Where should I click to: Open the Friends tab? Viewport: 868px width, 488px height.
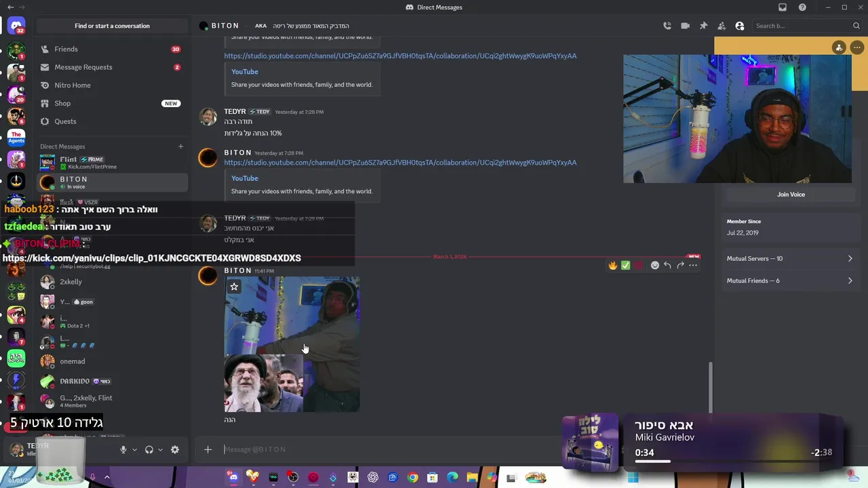click(112, 49)
